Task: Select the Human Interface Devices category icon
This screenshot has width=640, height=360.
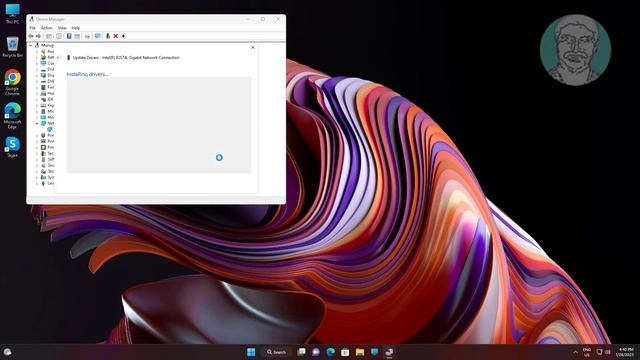Action: coord(43,93)
